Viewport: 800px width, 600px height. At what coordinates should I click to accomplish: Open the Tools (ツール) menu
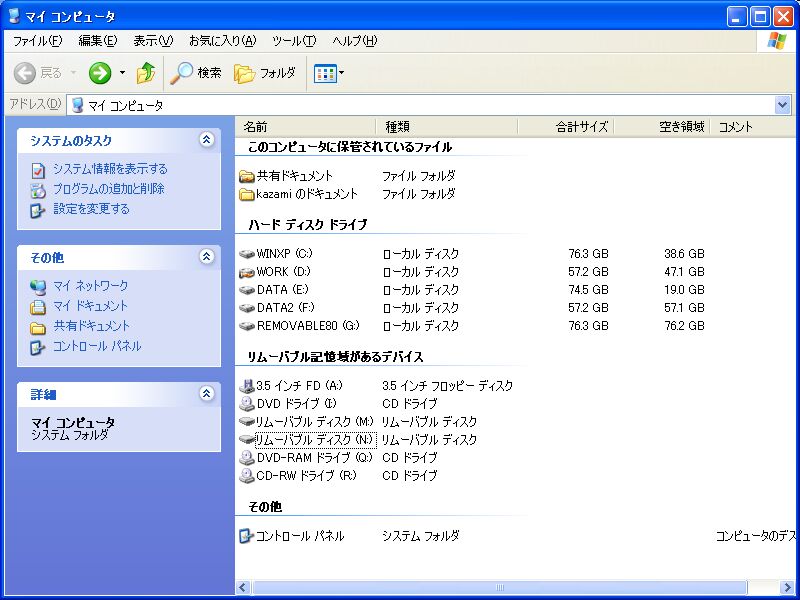click(293, 41)
